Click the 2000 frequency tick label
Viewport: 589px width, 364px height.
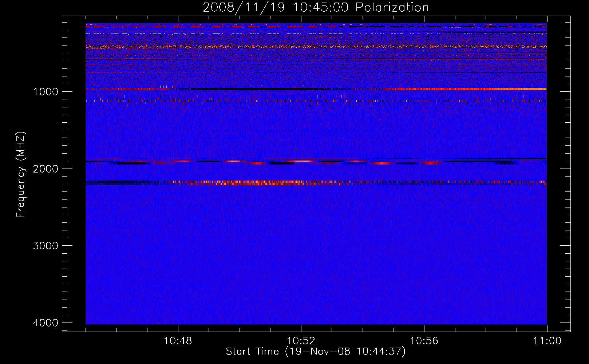point(46,169)
